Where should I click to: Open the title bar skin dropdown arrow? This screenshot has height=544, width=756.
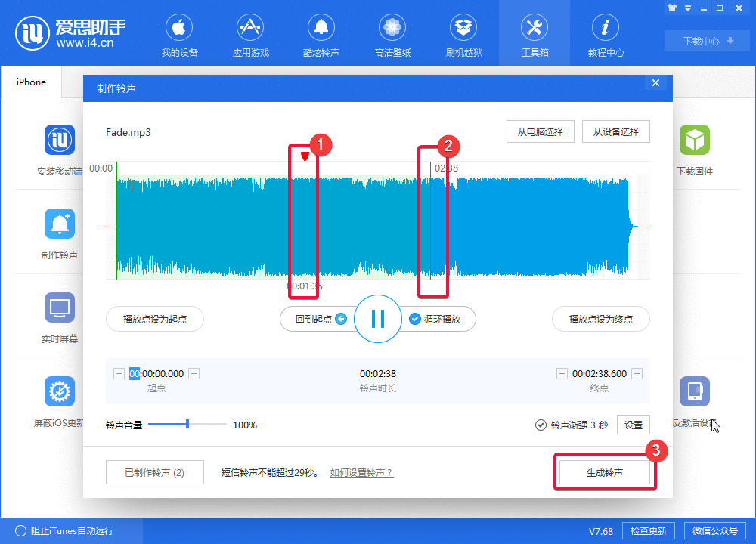tap(686, 8)
